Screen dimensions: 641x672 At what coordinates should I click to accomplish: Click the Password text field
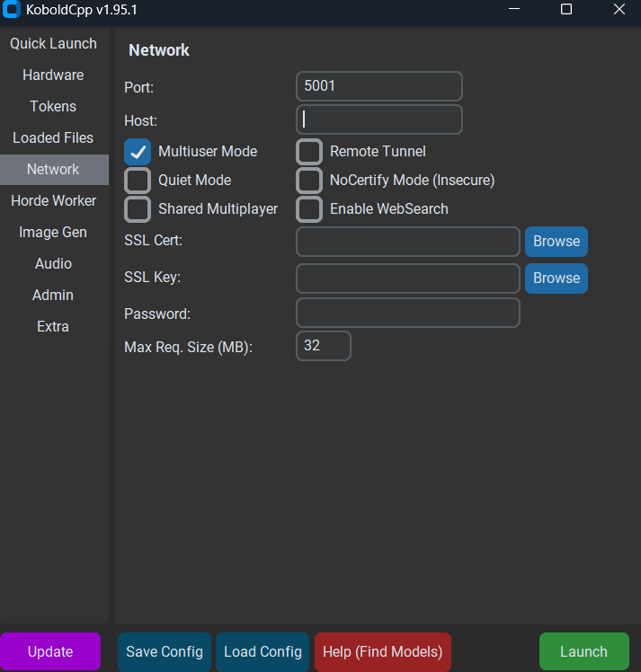coord(407,314)
